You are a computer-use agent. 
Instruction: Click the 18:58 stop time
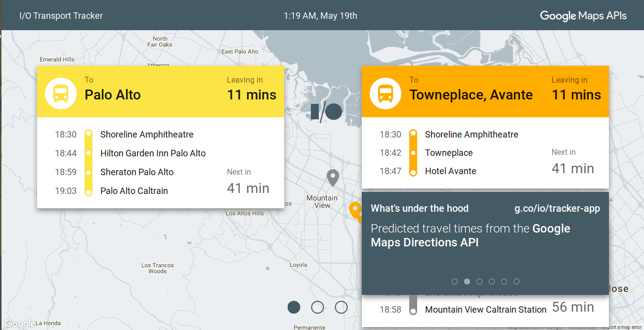390,310
